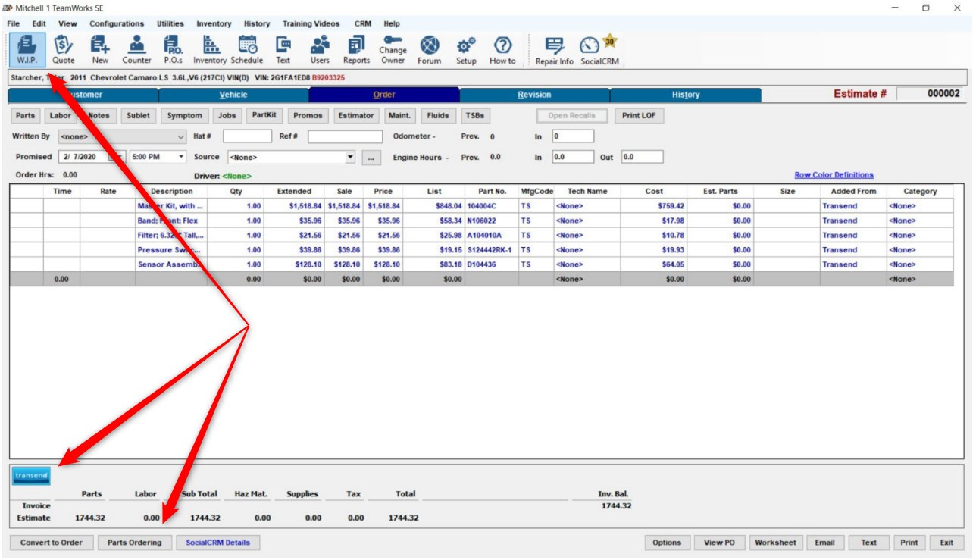Click the transend logo button
The height and width of the screenshot is (560, 976).
click(x=31, y=475)
